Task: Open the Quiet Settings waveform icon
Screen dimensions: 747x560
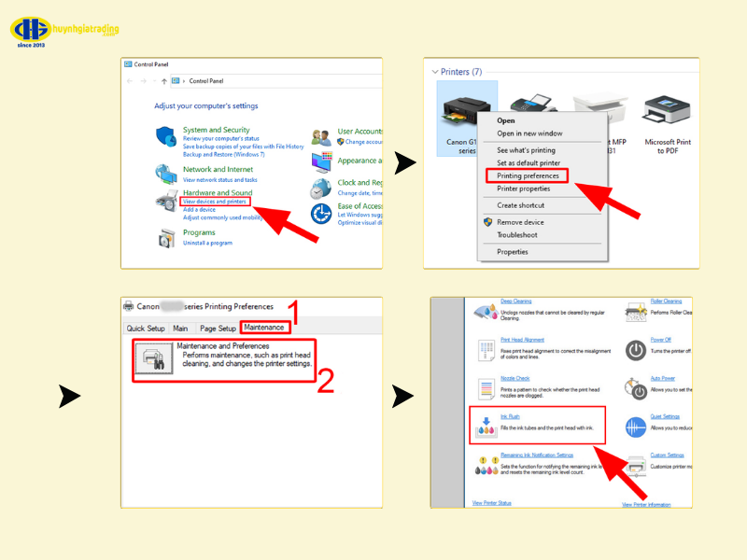Action: 635,427
